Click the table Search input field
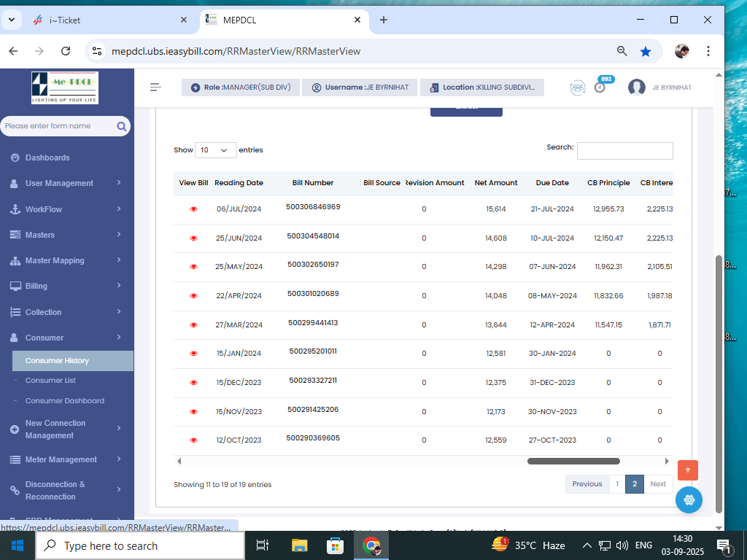Viewport: 747px width, 560px height. coord(624,151)
